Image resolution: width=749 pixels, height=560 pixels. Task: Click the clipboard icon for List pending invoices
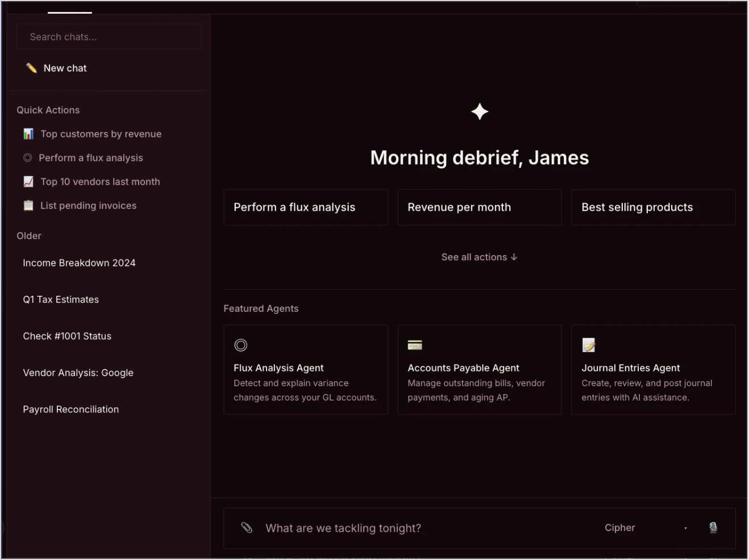[x=28, y=206]
